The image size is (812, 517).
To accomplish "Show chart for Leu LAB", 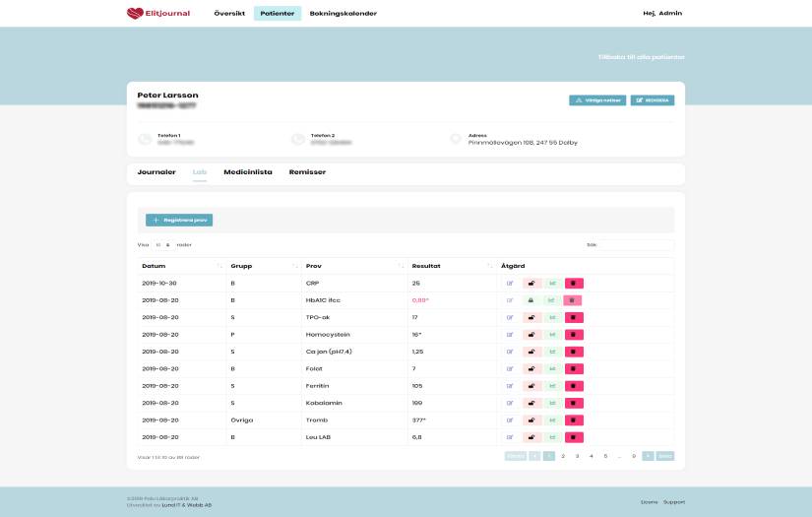I will (x=552, y=437).
